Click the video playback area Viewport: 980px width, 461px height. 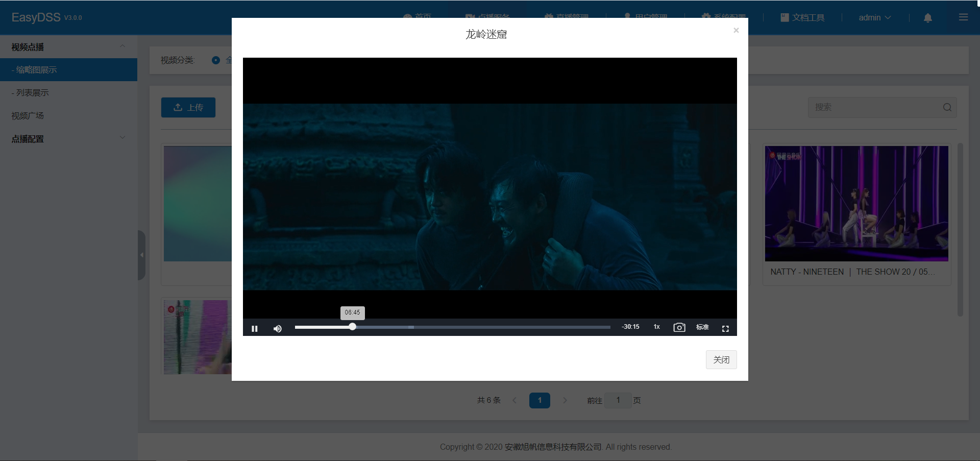point(489,197)
